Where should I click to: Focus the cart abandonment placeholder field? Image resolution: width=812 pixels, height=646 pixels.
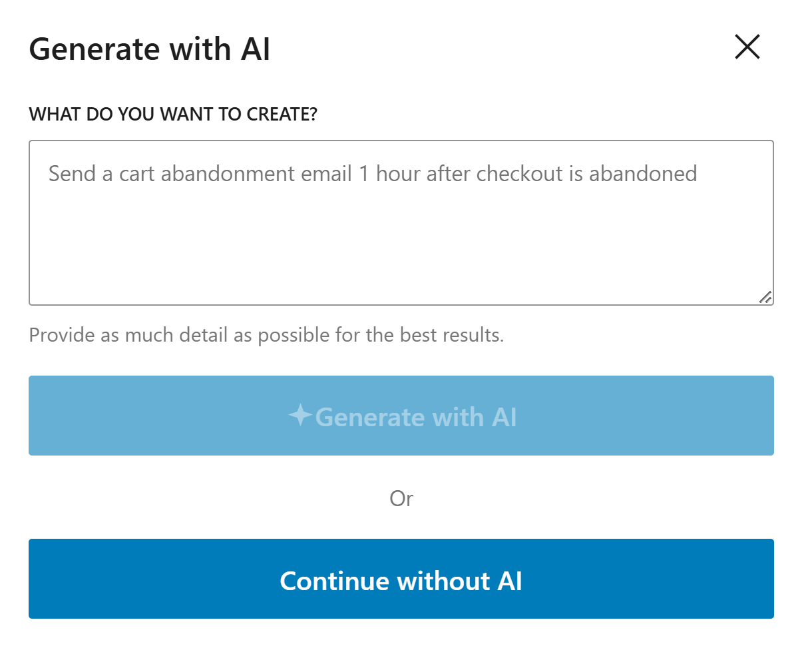pos(401,220)
